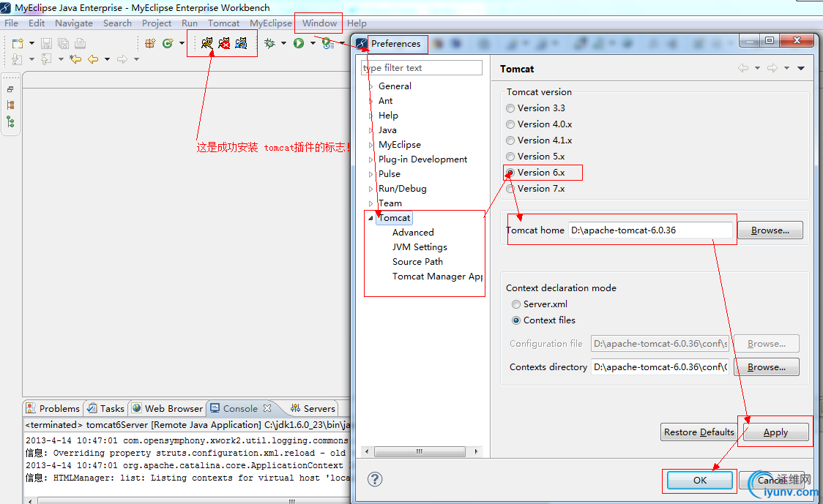Click the Save toolbar icon
The width and height of the screenshot is (823, 504).
[x=46, y=43]
